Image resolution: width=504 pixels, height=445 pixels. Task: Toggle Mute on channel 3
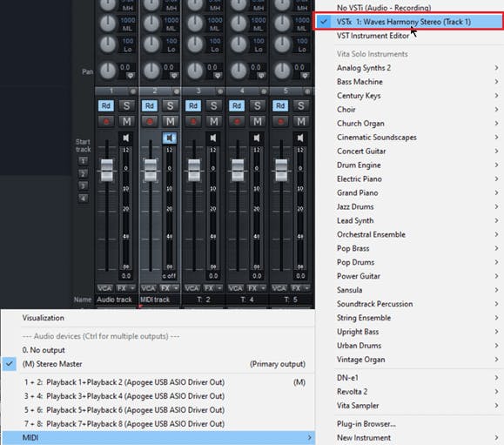[214, 122]
